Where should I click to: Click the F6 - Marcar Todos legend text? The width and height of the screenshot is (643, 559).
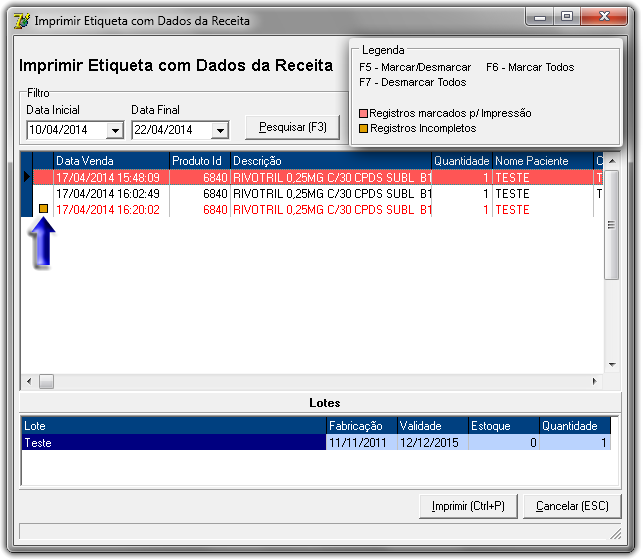tap(530, 67)
